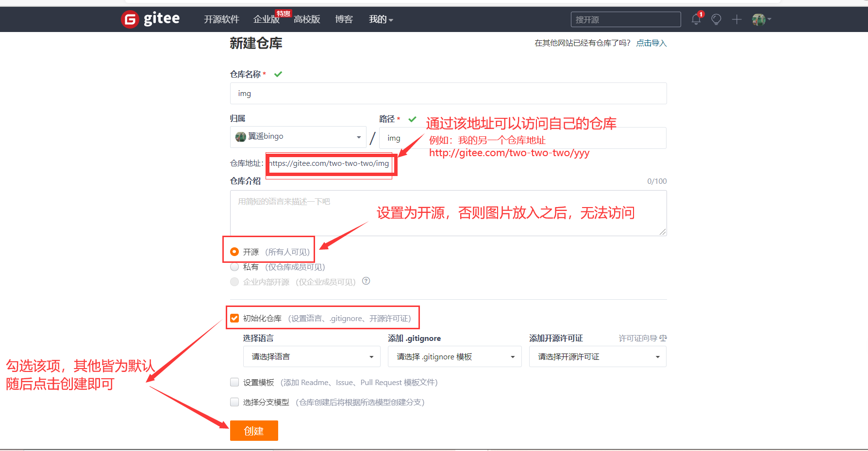Open your profile avatar menu

pyautogui.click(x=759, y=19)
